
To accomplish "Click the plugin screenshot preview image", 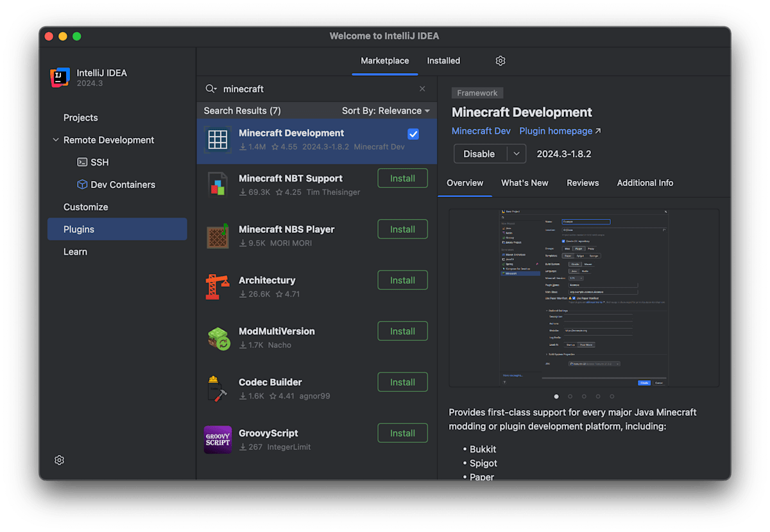I will click(584, 298).
